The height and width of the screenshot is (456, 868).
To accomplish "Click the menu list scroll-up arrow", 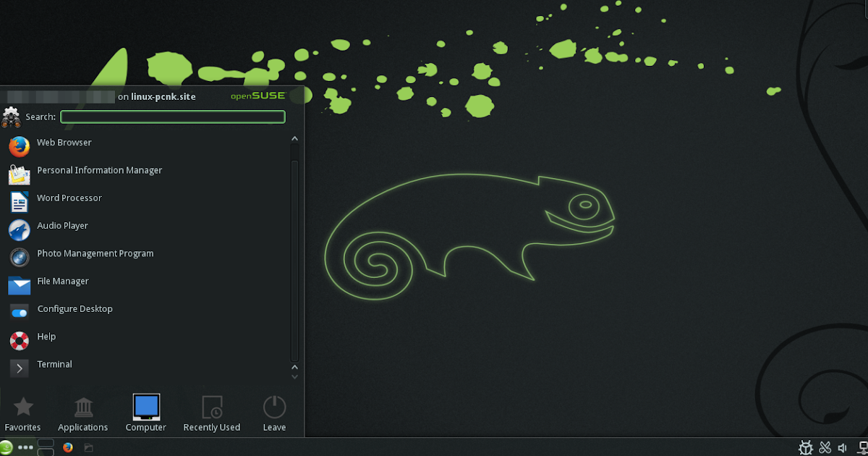I will click(294, 138).
